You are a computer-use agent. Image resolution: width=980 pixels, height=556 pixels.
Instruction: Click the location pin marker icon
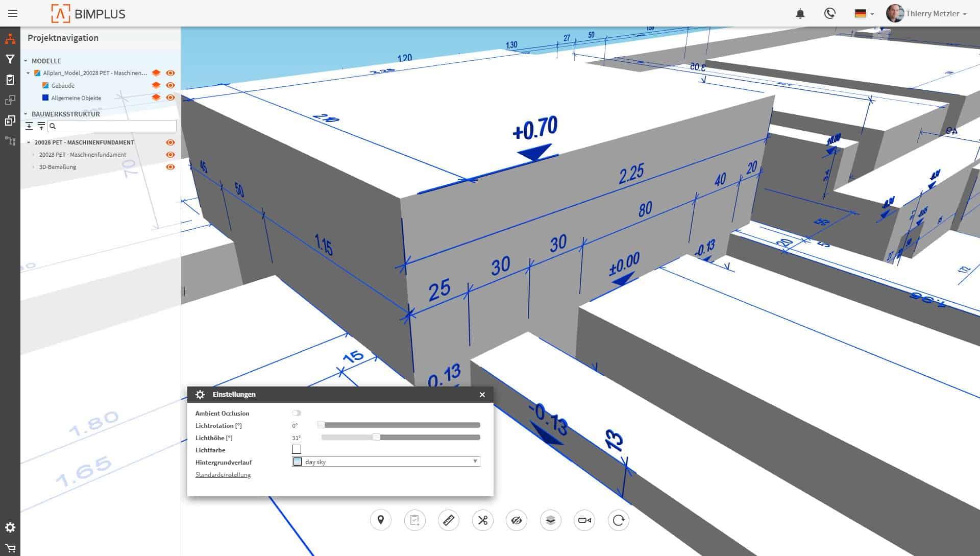pos(380,520)
